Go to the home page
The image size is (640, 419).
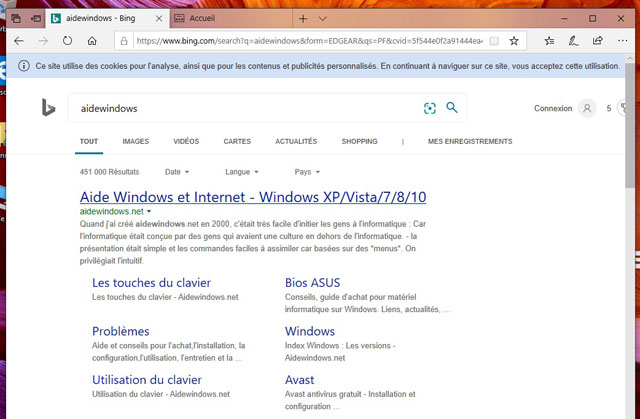tap(92, 41)
